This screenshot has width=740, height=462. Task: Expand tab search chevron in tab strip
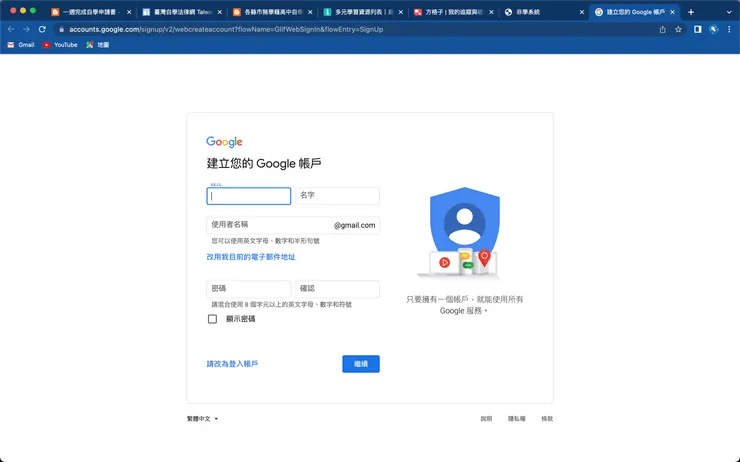point(729,12)
